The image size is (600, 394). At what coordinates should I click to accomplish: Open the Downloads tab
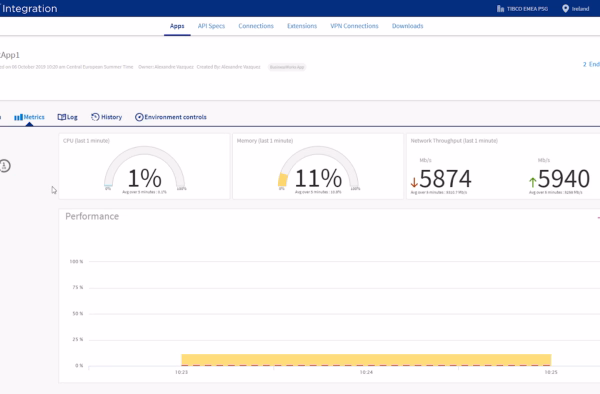(408, 26)
